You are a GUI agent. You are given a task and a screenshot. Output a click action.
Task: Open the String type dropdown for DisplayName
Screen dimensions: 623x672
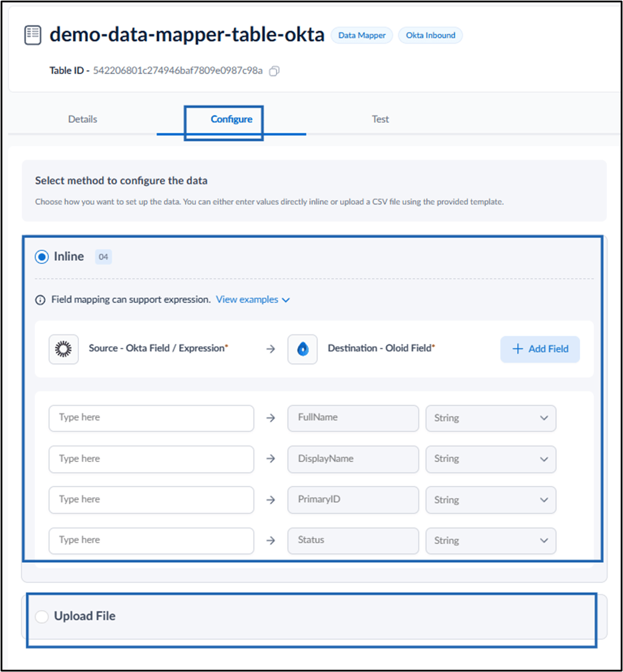click(491, 458)
